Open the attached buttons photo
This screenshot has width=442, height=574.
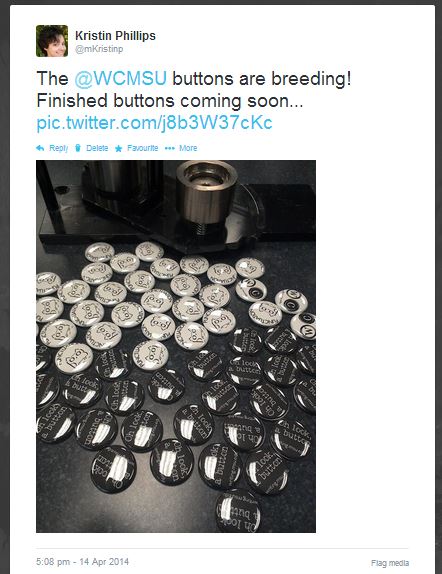176,346
